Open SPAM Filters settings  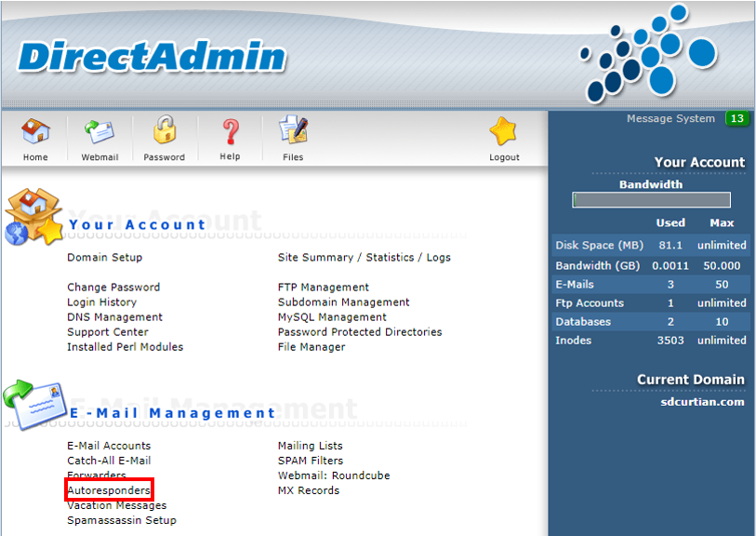point(311,461)
